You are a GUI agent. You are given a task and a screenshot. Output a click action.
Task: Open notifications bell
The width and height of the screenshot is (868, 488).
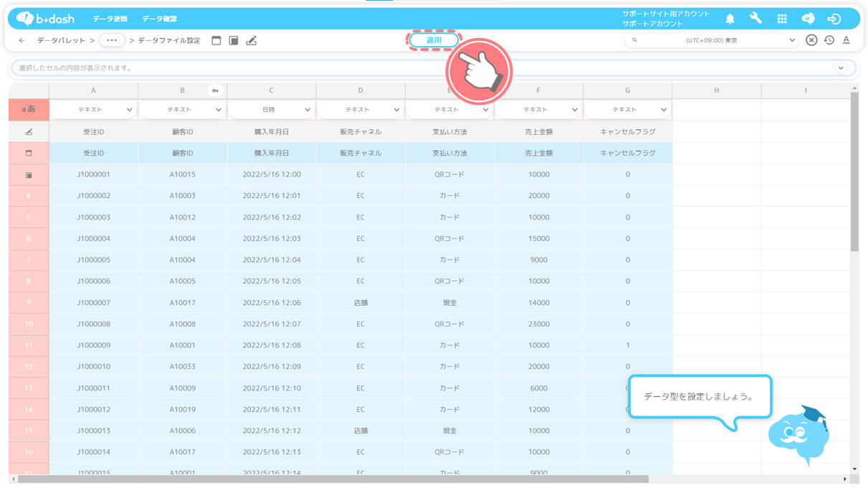pos(730,19)
